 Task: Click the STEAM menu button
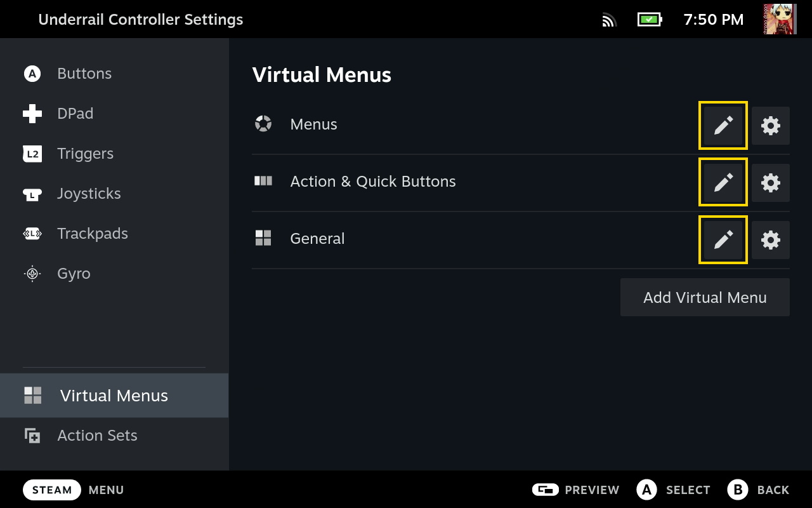[x=52, y=490]
